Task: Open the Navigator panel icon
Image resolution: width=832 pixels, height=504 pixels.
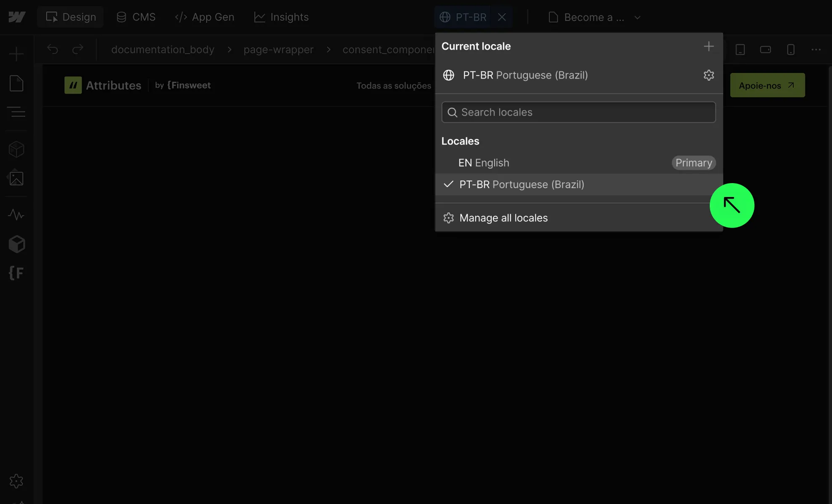Action: [16, 112]
